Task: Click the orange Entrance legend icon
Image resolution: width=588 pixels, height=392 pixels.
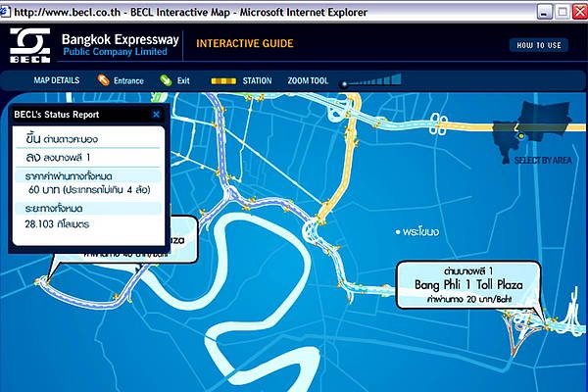Action: point(103,80)
